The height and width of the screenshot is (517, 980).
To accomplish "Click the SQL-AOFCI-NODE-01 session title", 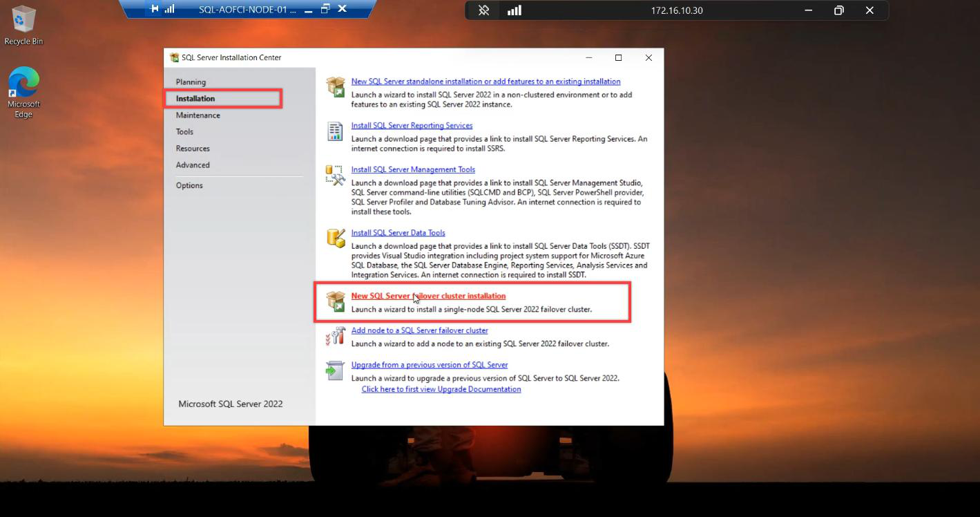I will click(247, 10).
